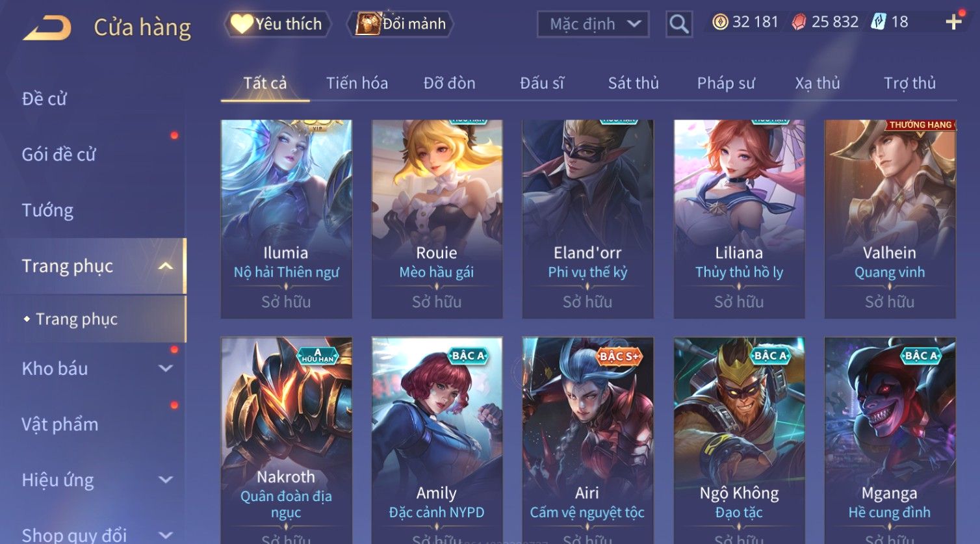
Task: Switch to the Sát thủ tab
Action: (x=633, y=83)
